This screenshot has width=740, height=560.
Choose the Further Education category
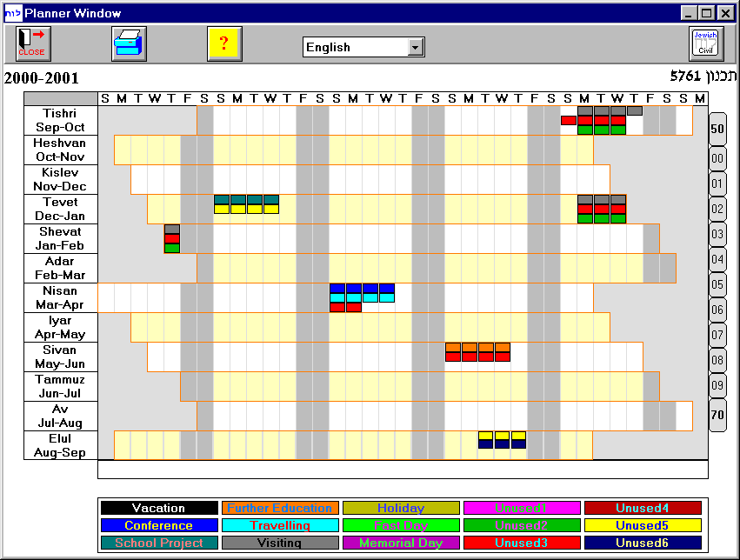click(280, 508)
